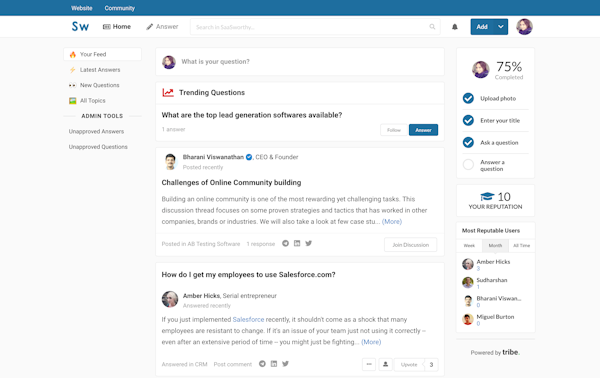Open Bharani Viswanathan avatar in post

pos(170,161)
